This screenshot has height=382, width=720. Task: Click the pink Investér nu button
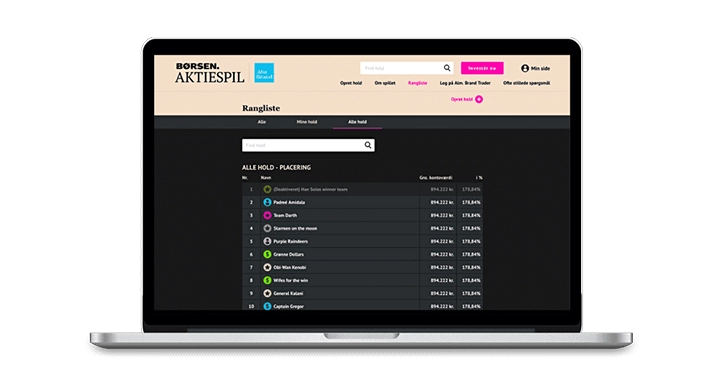[x=482, y=68]
